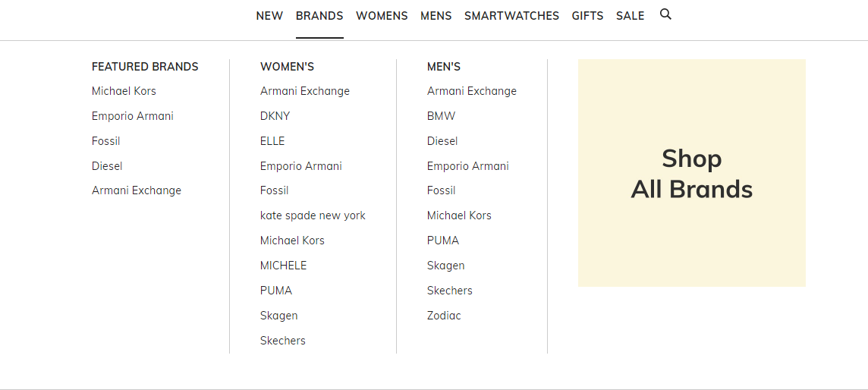Click the search magnifier icon
This screenshot has height=390, width=868.
pyautogui.click(x=665, y=14)
